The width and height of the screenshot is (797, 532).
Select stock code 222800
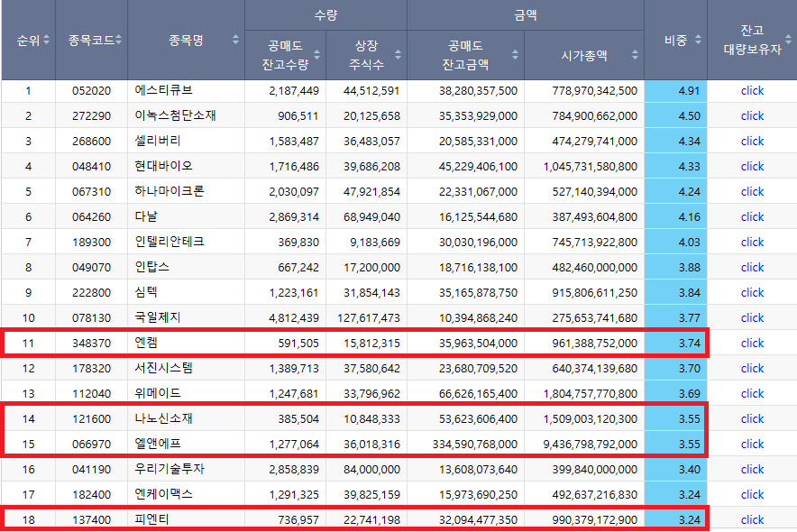pos(91,293)
